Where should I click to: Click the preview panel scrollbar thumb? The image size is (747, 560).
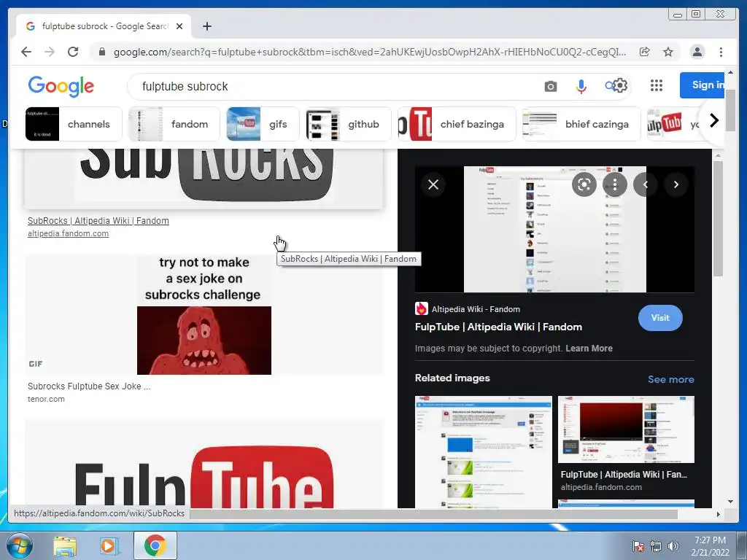click(x=718, y=219)
